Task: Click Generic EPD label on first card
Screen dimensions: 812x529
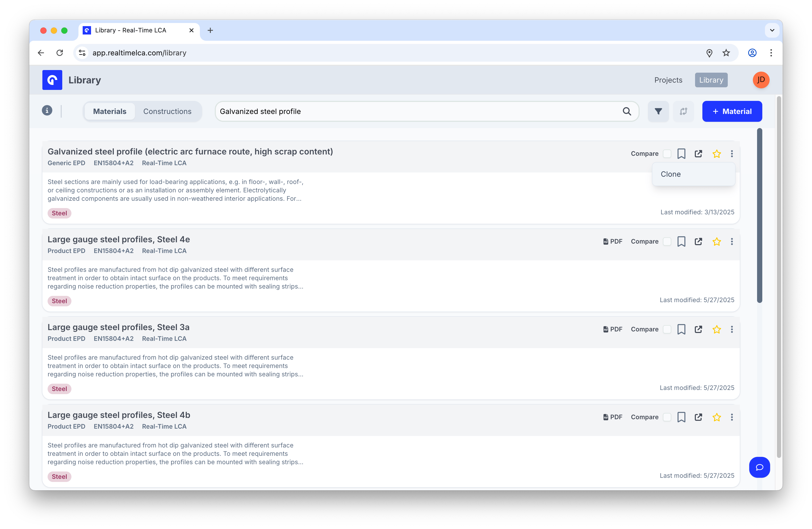Action: 66,163
